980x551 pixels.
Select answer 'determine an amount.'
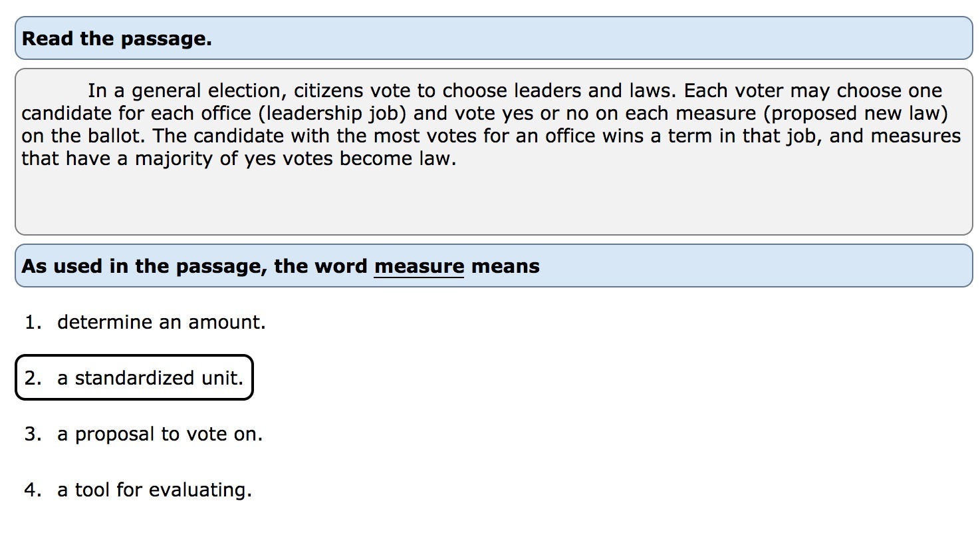[161, 322]
